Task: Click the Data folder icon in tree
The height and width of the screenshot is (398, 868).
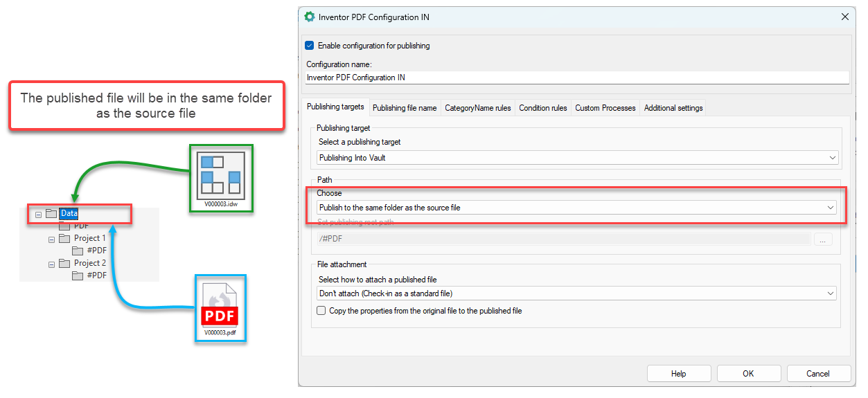Action: tap(51, 214)
